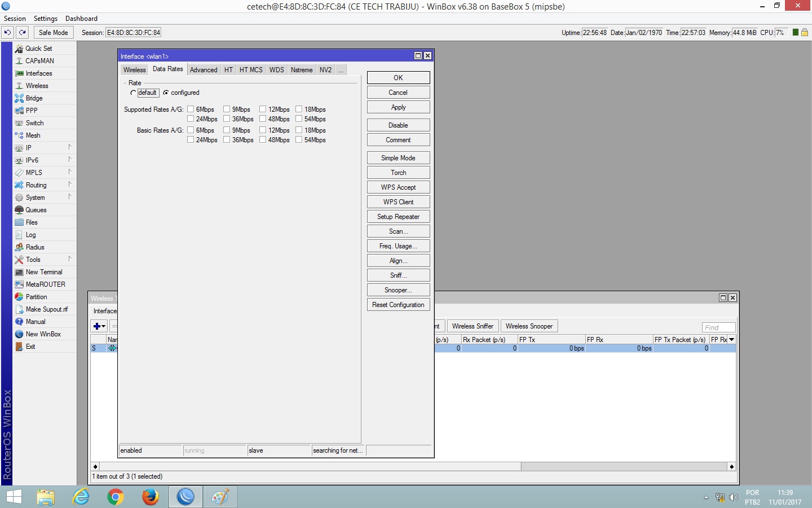Check Basic Rates A/G 6Mbps
This screenshot has height=508, width=812.
191,130
